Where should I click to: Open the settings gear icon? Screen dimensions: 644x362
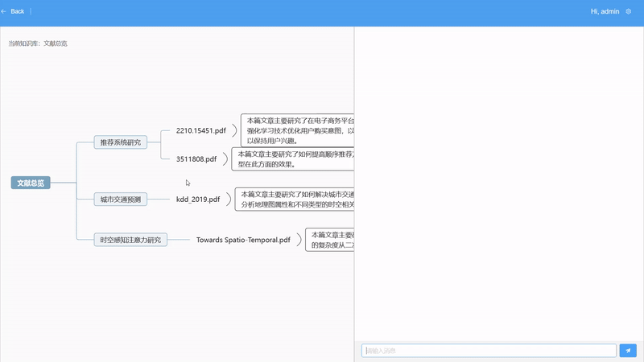[629, 11]
